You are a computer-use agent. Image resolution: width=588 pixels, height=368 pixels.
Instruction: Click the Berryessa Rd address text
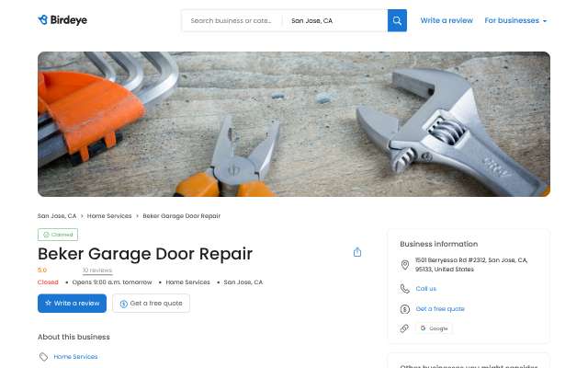pyautogui.click(x=471, y=265)
